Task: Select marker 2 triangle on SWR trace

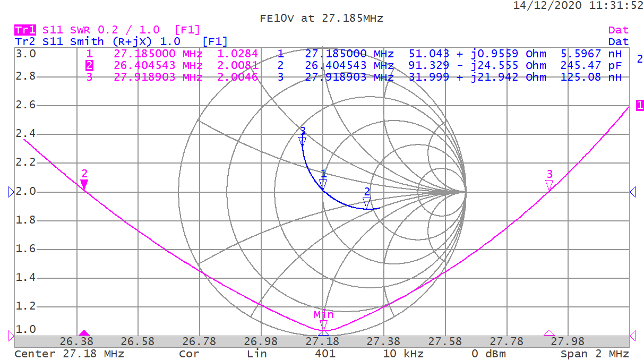Action: [84, 184]
